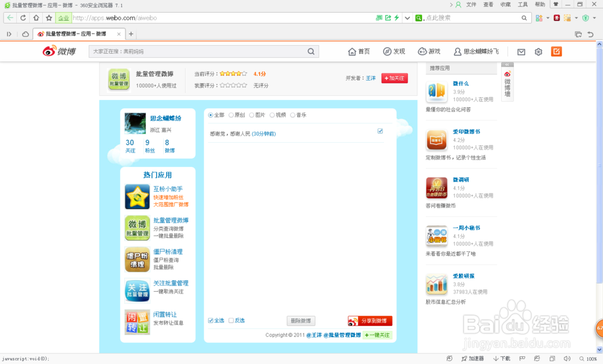The image size is (603, 364).
Task: Open the dropdown next to browser extensions icon
Action: pos(548,18)
